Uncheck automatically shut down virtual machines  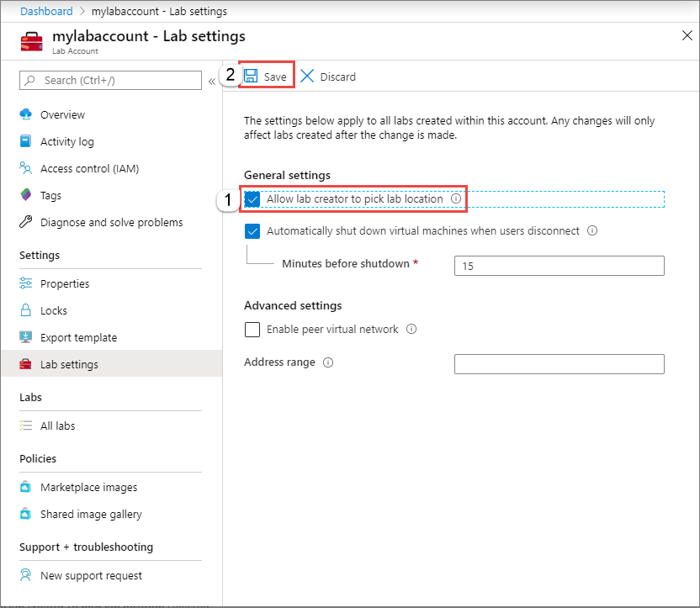252,231
